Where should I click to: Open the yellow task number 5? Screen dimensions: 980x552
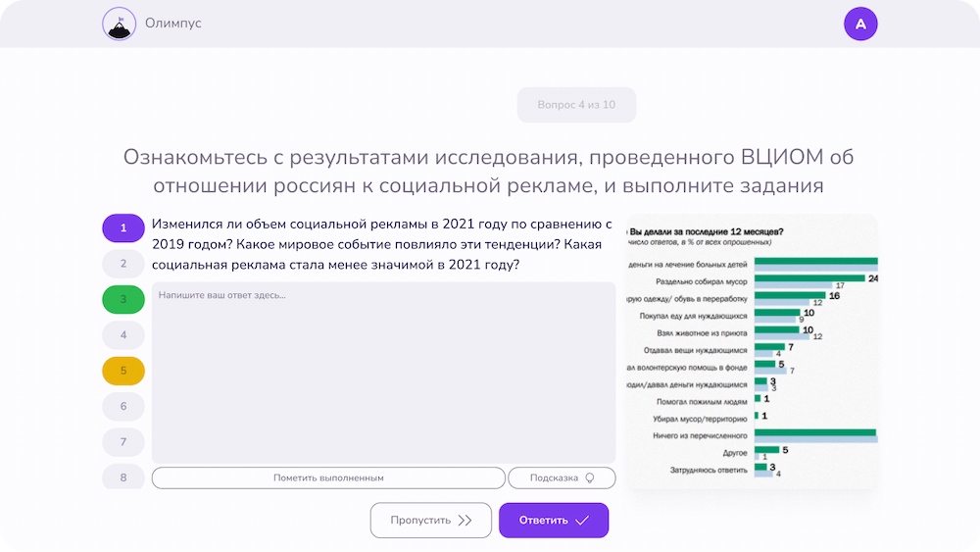click(x=123, y=371)
